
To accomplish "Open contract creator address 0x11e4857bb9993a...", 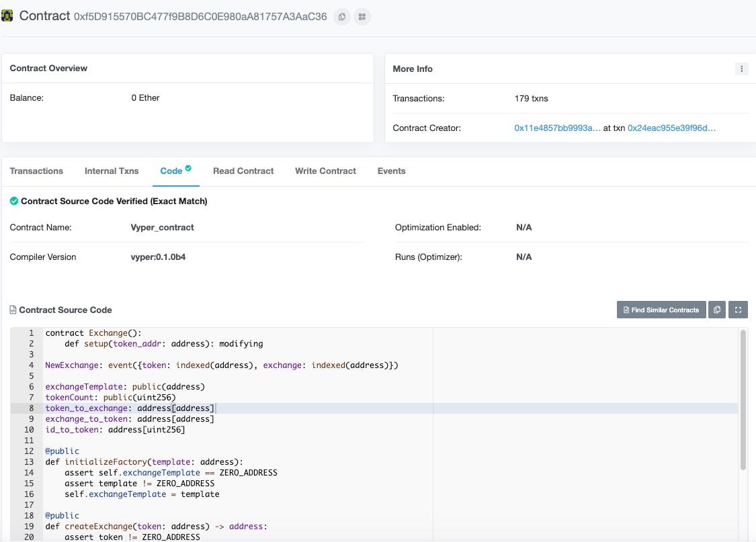I will 557,128.
